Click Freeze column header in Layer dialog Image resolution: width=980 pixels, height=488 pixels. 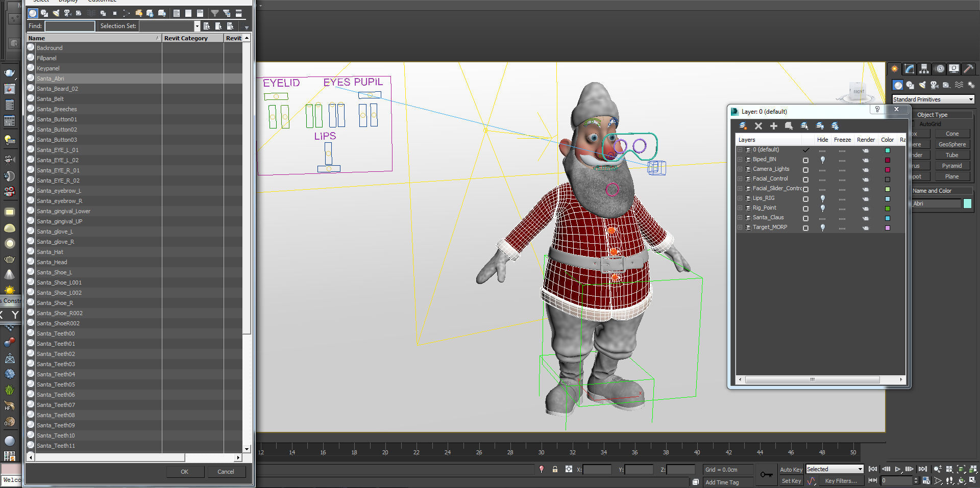(x=842, y=140)
